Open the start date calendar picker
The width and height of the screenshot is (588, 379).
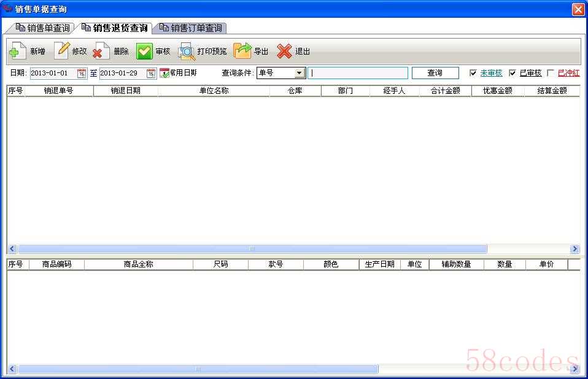(x=82, y=73)
